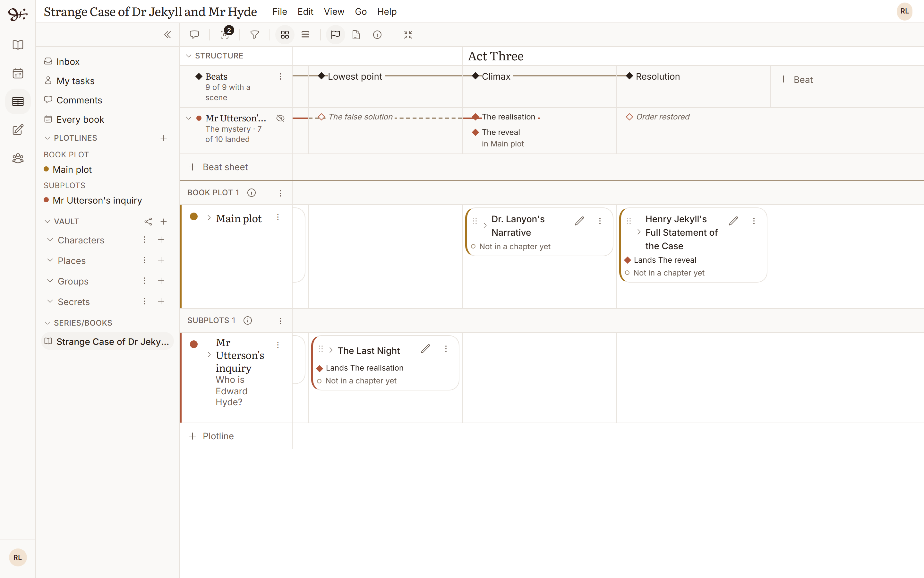Image resolution: width=924 pixels, height=578 pixels.
Task: Open the toolbar icon with badge 2
Action: [225, 35]
